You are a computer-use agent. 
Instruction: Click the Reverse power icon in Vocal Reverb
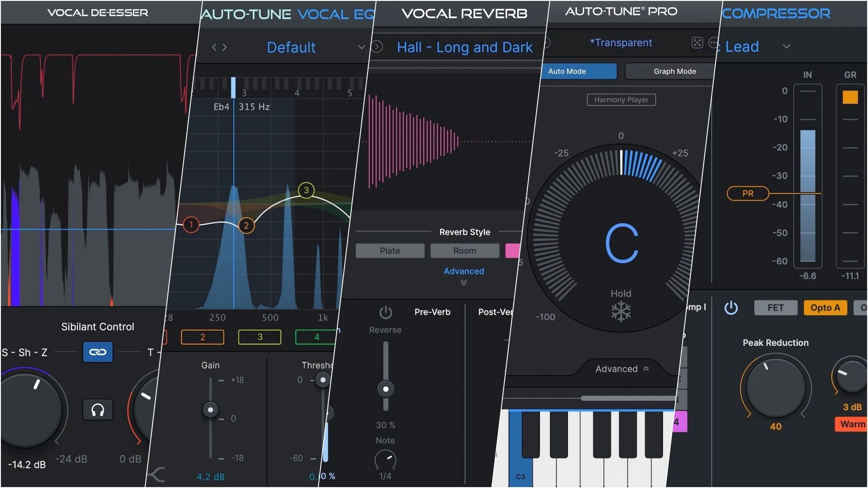[385, 312]
